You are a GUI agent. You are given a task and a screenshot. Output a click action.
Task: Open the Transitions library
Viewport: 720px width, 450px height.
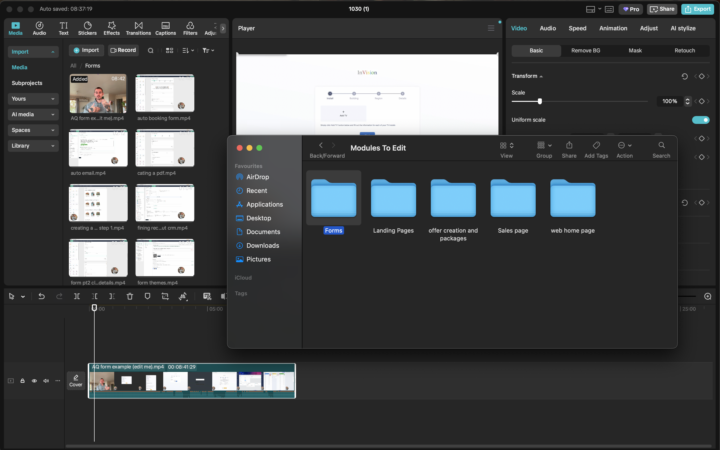point(138,27)
